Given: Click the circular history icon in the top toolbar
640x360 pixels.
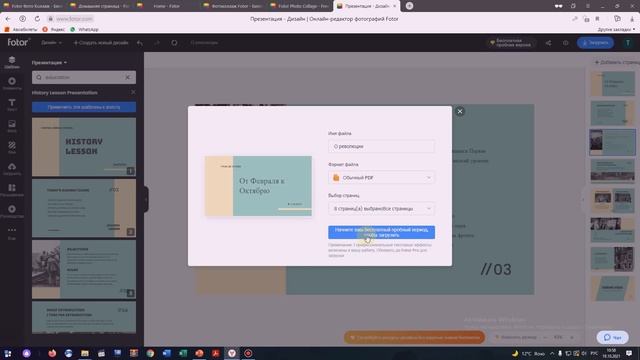Looking at the screenshot, I should click(x=174, y=42).
